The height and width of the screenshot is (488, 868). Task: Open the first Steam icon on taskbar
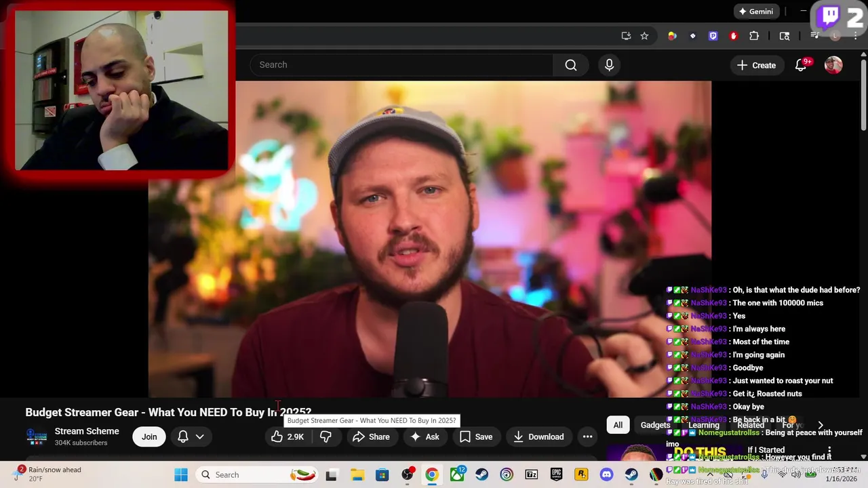(x=482, y=475)
